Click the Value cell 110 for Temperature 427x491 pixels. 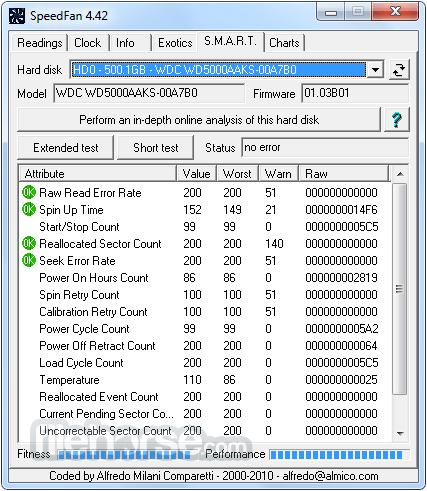[192, 380]
